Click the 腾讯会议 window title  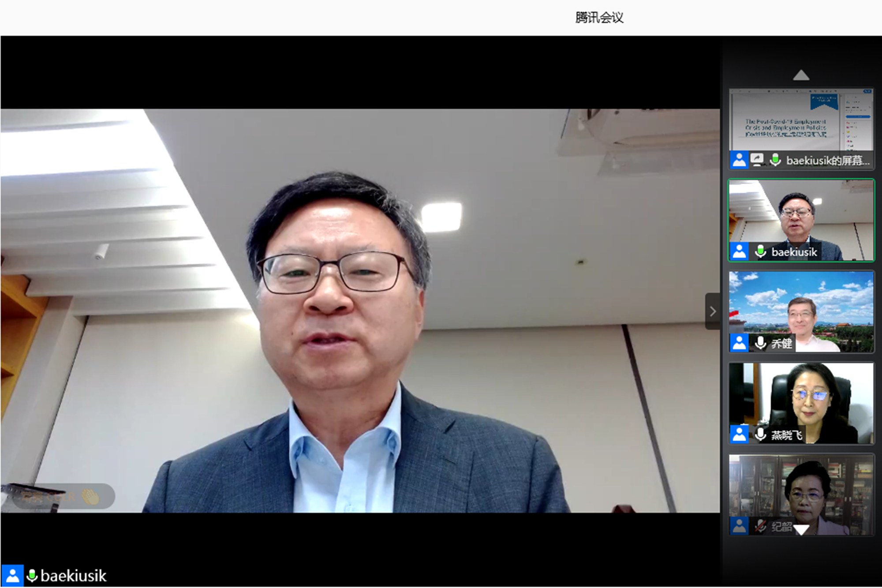(599, 18)
